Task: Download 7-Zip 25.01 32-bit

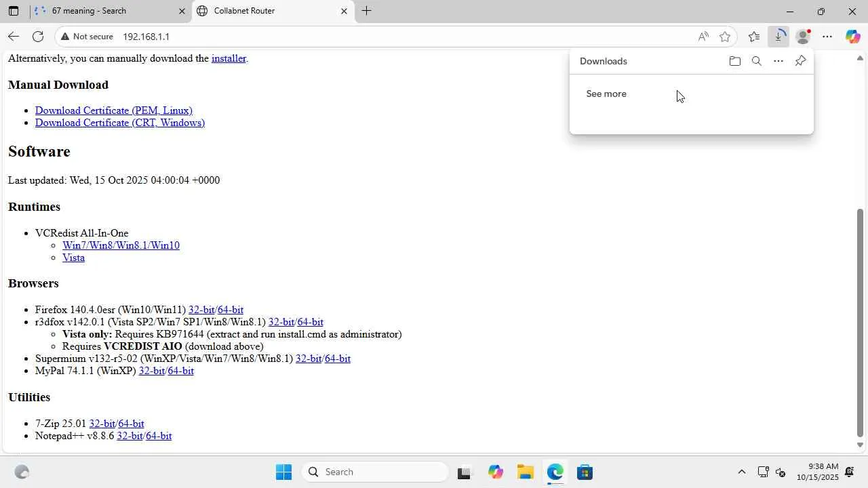Action: [102, 424]
